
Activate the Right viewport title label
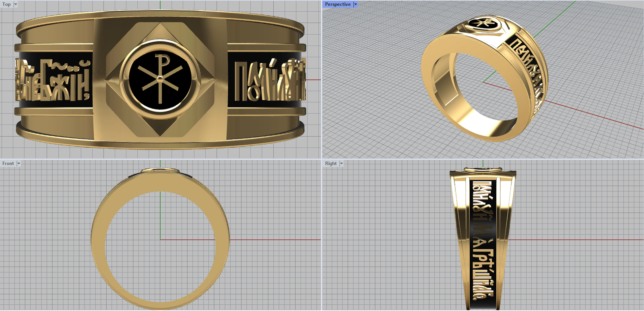point(331,164)
